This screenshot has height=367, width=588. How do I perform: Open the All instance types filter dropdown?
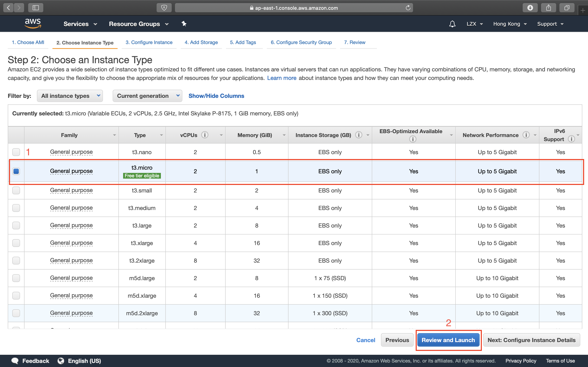(70, 96)
